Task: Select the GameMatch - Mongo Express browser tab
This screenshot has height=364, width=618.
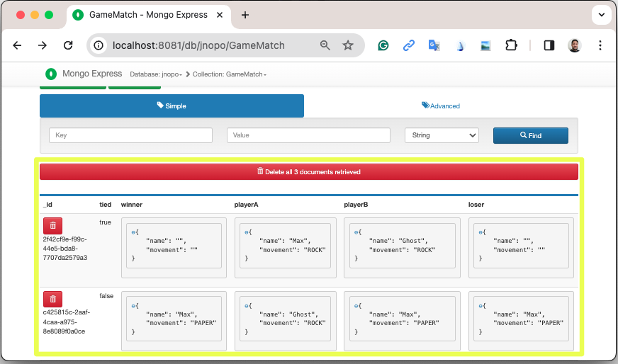Action: pyautogui.click(x=148, y=15)
